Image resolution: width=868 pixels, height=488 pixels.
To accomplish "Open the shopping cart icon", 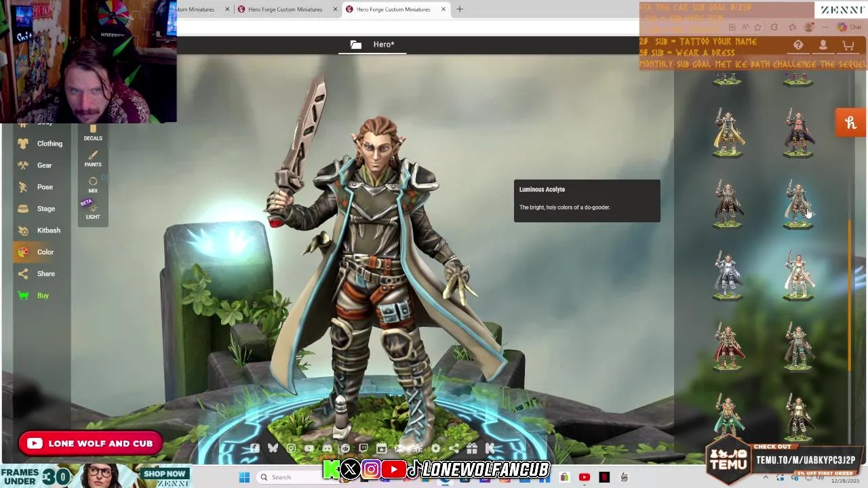I will coord(848,45).
